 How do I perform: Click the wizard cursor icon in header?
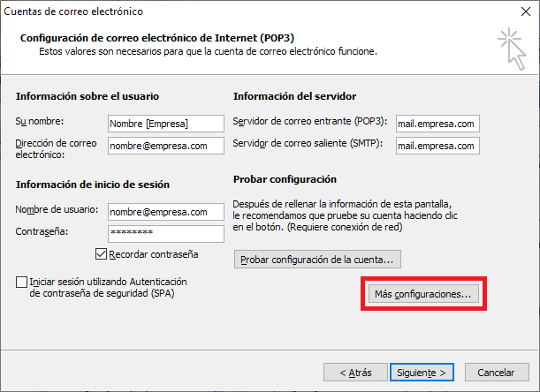pos(512,49)
